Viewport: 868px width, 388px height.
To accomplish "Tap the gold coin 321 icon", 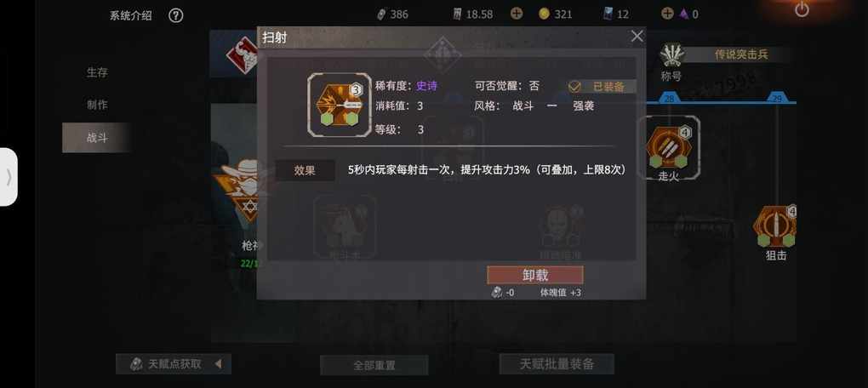I will point(544,14).
